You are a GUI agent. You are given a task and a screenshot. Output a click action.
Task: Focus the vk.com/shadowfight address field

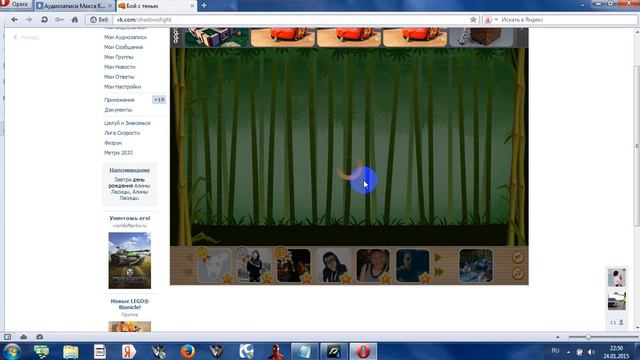point(290,20)
